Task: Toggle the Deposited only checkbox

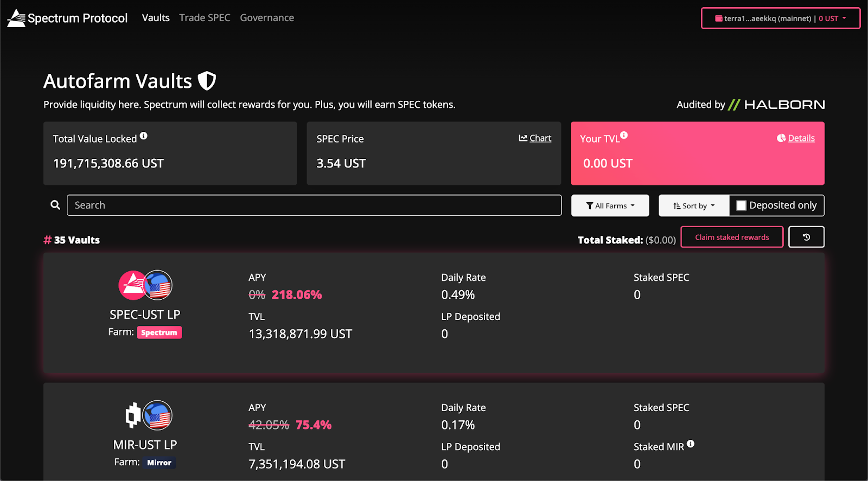Action: [x=741, y=206]
